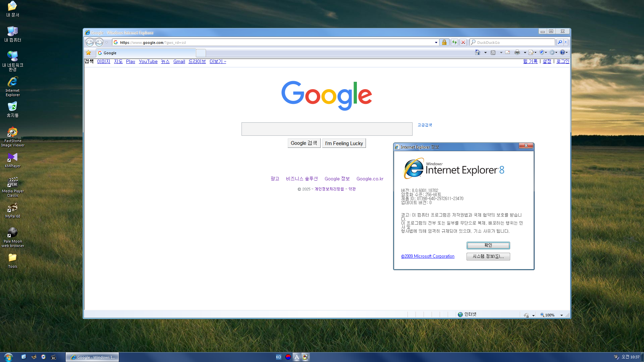Viewport: 644px width, 362px height.
Task: Click the KO language indicator in taskbar
Action: [x=278, y=357]
